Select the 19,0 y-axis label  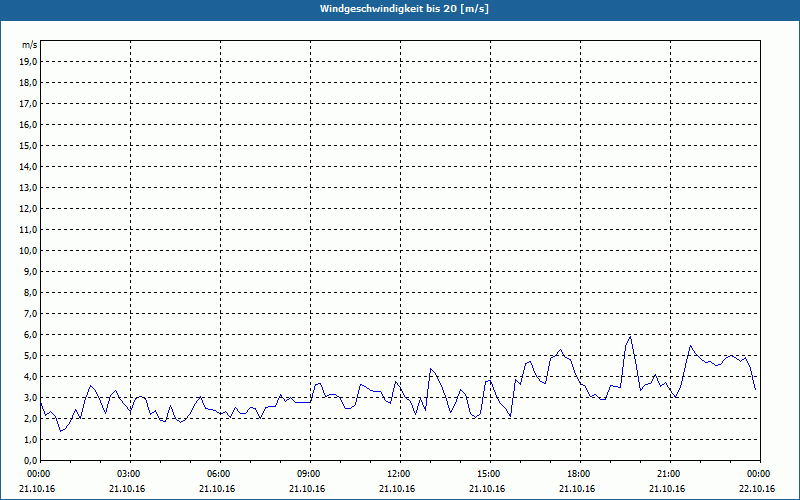[x=29, y=62]
